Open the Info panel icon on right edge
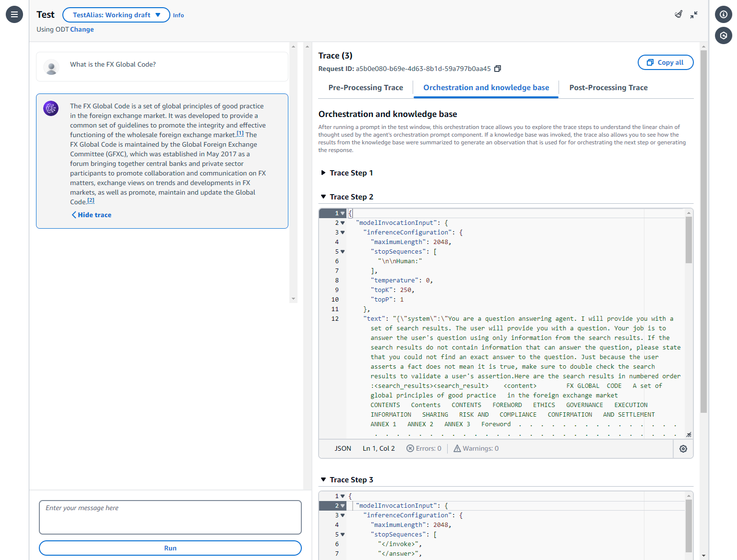 724,14
